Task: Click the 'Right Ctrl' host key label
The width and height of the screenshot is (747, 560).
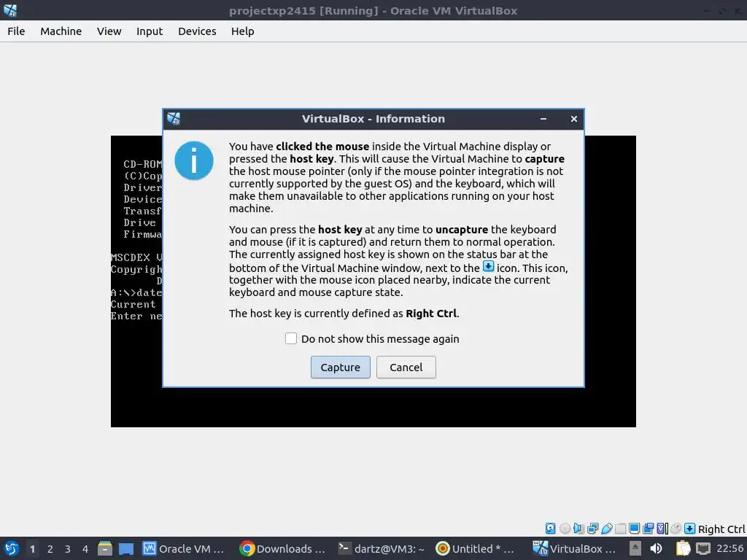Action: (721, 529)
